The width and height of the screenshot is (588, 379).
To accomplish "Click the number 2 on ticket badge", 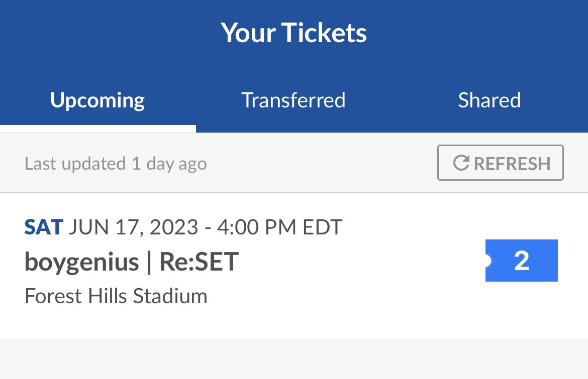I will (x=522, y=261).
